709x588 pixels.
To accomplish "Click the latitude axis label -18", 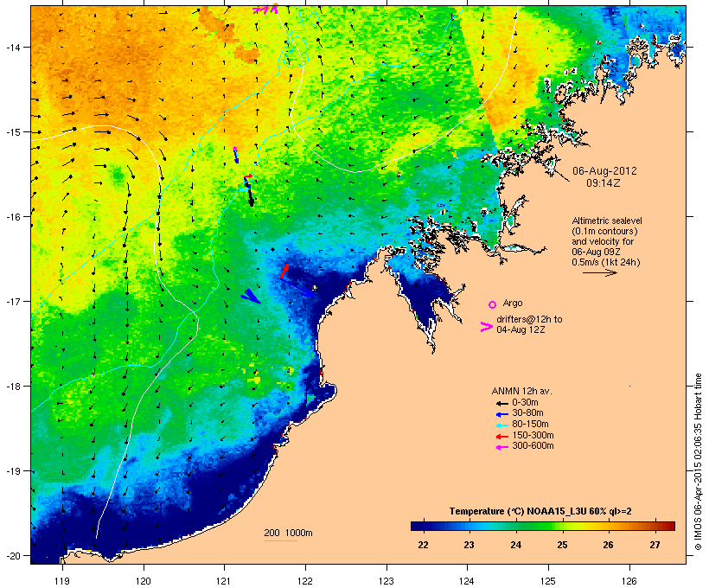I will (12, 387).
